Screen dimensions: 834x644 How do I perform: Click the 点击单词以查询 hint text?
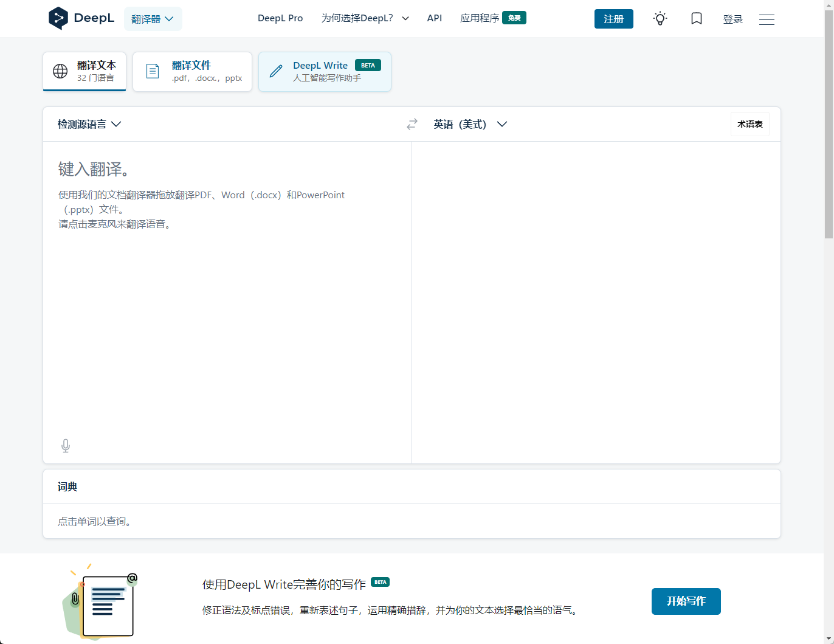(95, 521)
